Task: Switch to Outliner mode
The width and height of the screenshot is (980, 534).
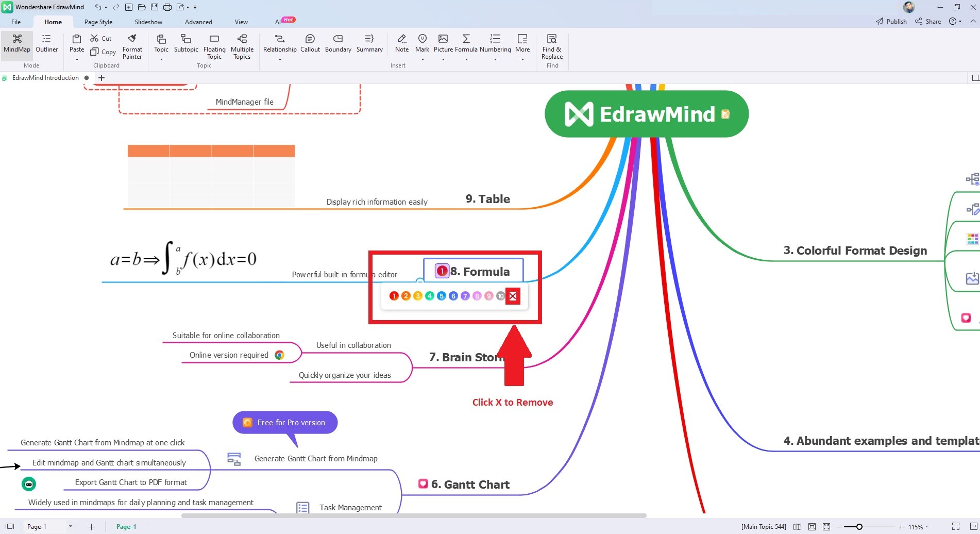Action: point(46,44)
